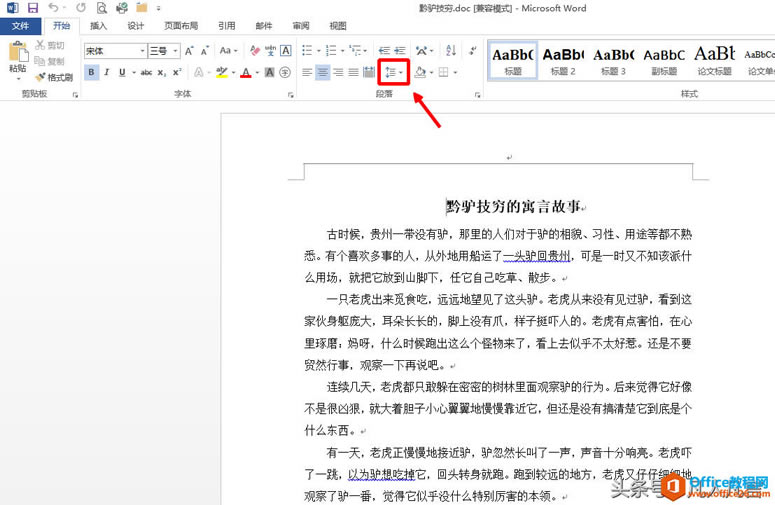Open the Paragraph dialog launcher
775x505 pixels.
477,95
